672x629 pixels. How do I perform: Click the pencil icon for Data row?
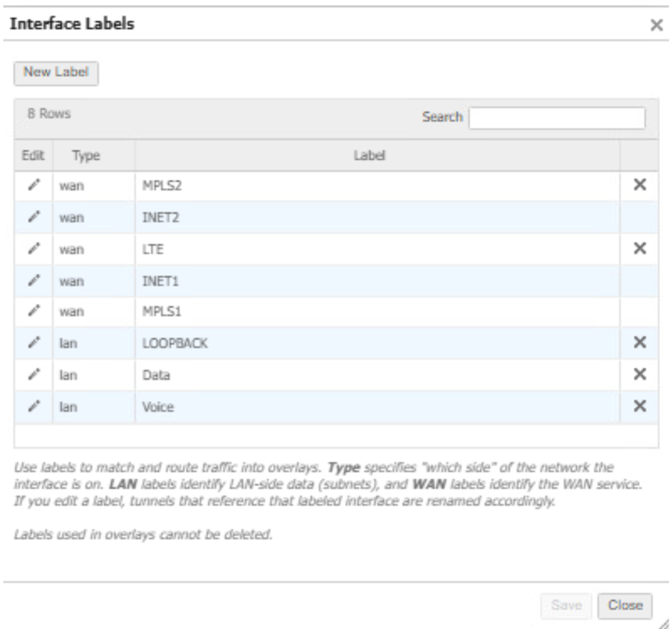pyautogui.click(x=33, y=374)
